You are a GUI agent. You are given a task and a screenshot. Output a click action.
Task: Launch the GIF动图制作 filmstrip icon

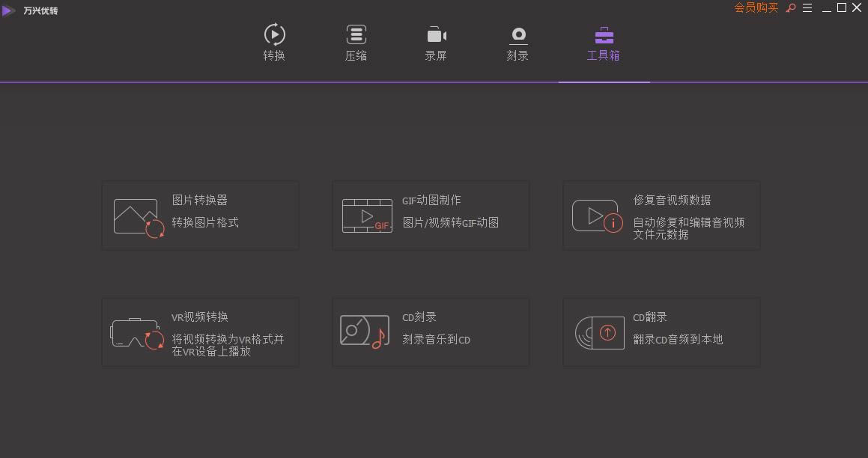pyautogui.click(x=367, y=216)
